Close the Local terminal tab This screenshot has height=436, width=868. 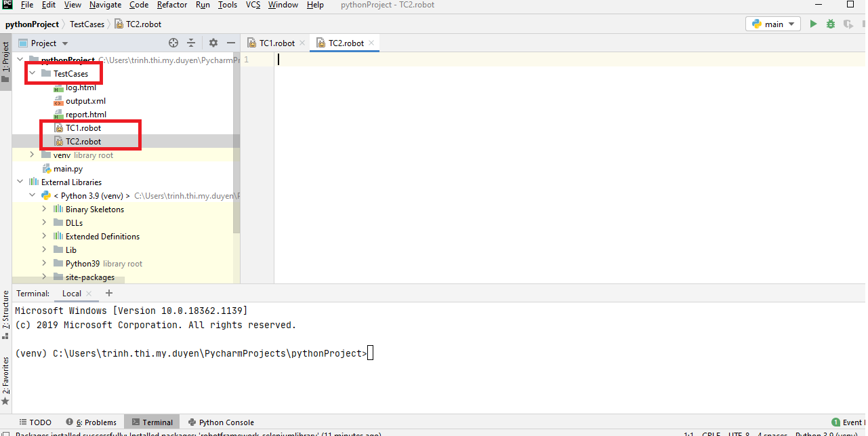(89, 294)
